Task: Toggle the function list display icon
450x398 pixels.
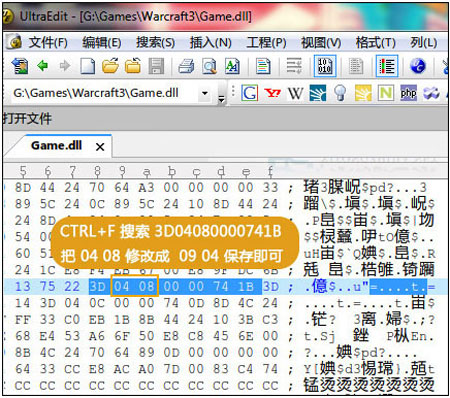Action: pos(387,66)
